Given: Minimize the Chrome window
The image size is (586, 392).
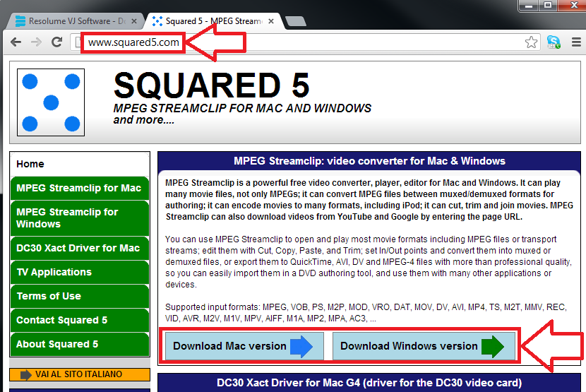Looking at the screenshot, I should tap(528, 5).
